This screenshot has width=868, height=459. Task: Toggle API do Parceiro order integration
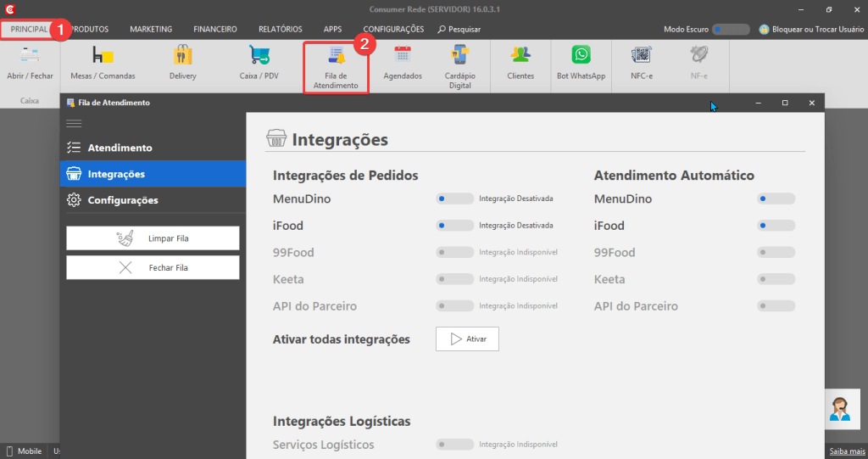[x=454, y=305]
